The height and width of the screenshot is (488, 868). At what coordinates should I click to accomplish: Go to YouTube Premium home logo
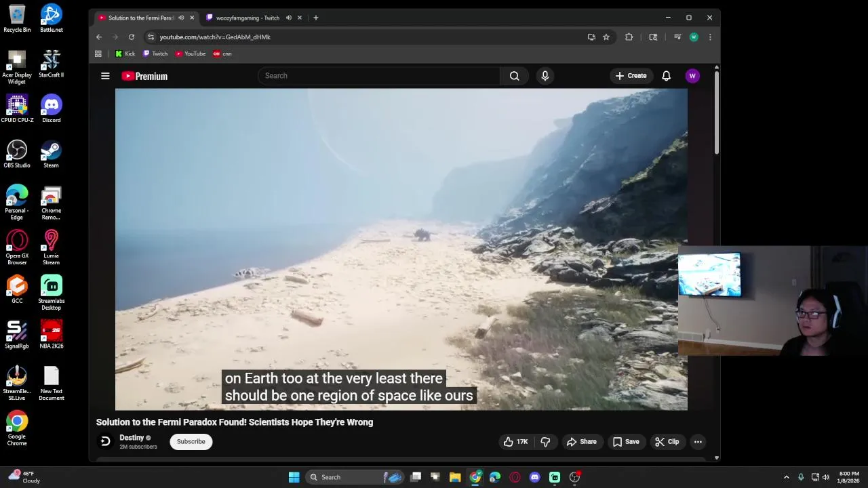coord(144,76)
